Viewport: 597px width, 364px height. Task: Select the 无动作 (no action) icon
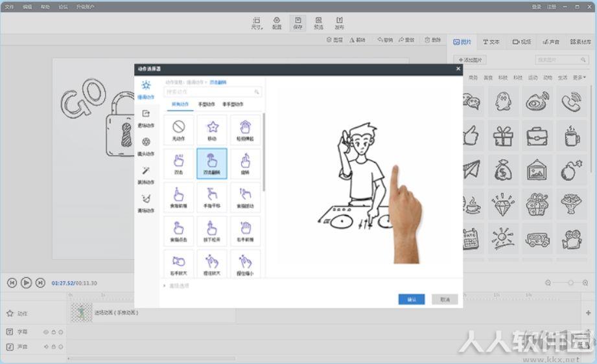178,130
